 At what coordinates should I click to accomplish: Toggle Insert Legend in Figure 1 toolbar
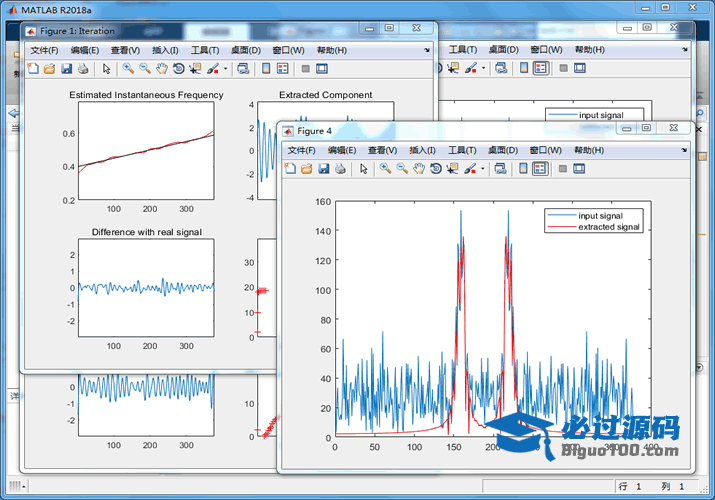[283, 69]
